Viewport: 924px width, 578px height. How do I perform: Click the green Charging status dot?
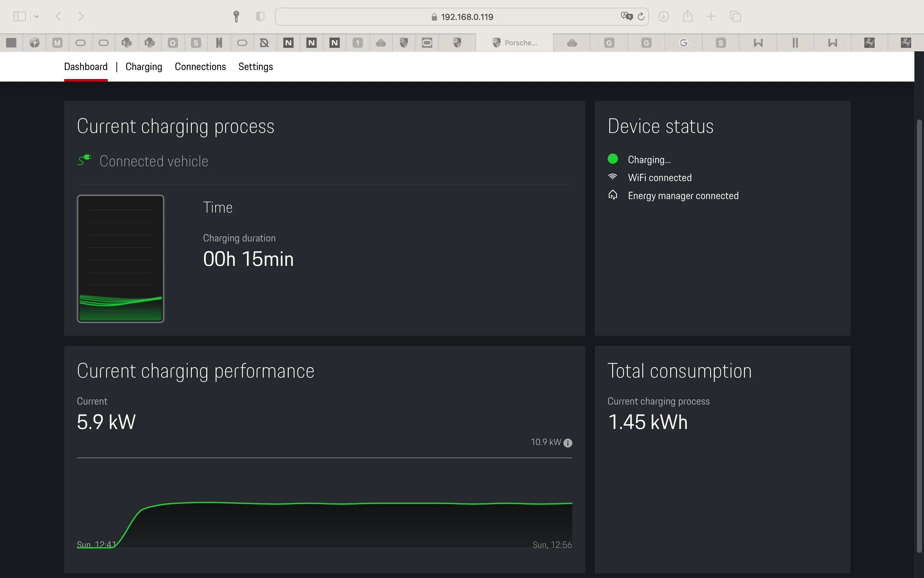[613, 159]
